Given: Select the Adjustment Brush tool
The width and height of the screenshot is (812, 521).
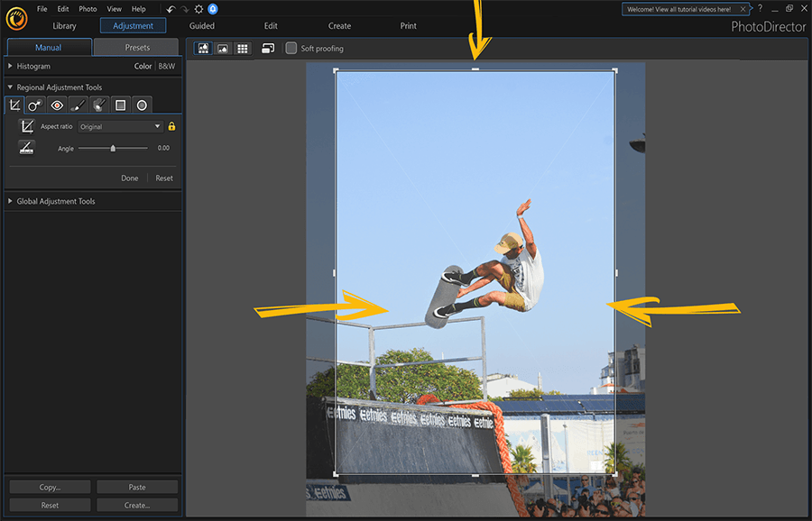Looking at the screenshot, I should click(x=79, y=105).
